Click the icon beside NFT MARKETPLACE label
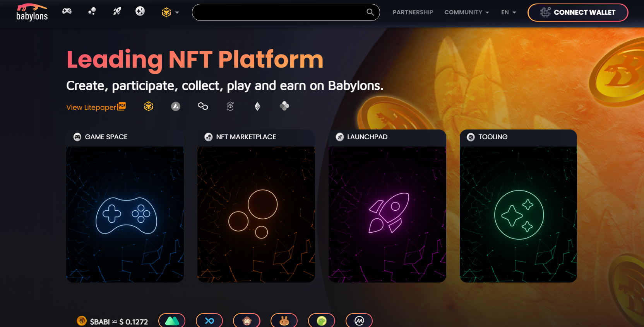This screenshot has height=327, width=644. tap(209, 137)
